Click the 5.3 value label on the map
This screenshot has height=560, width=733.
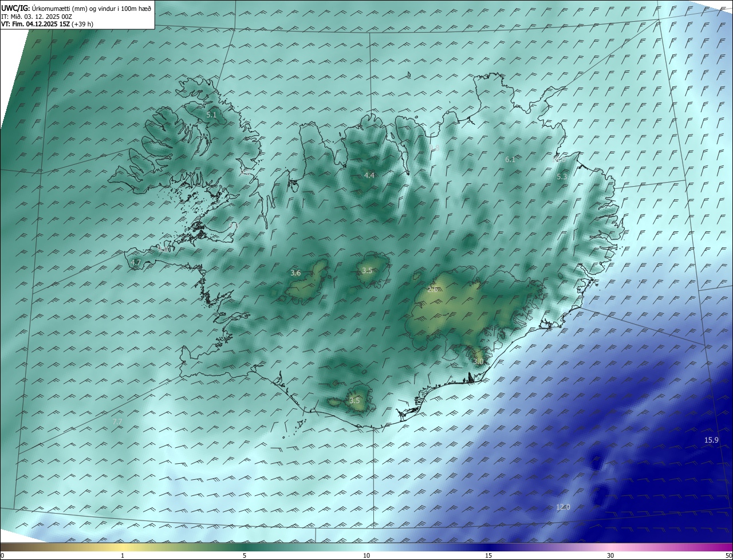(562, 177)
